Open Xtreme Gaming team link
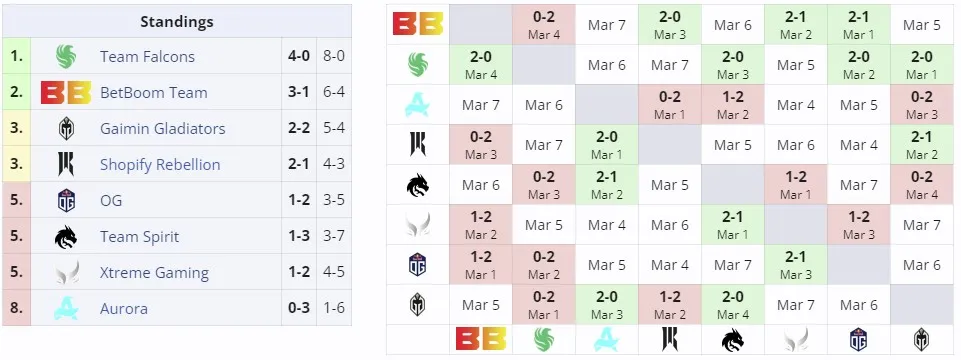Screen dimensions: 961x360 click(x=154, y=272)
